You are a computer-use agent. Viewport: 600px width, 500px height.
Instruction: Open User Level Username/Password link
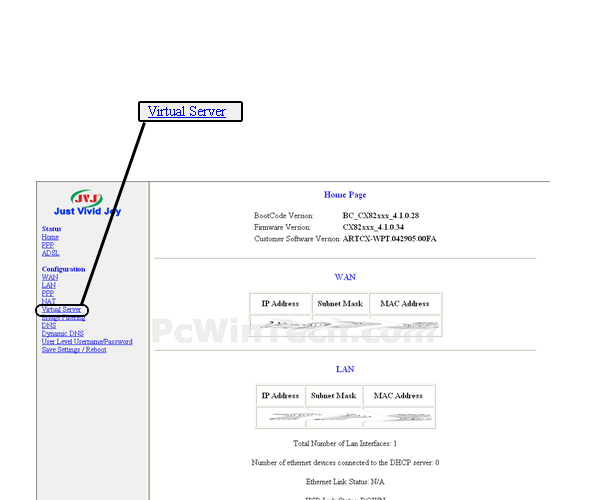click(x=87, y=342)
